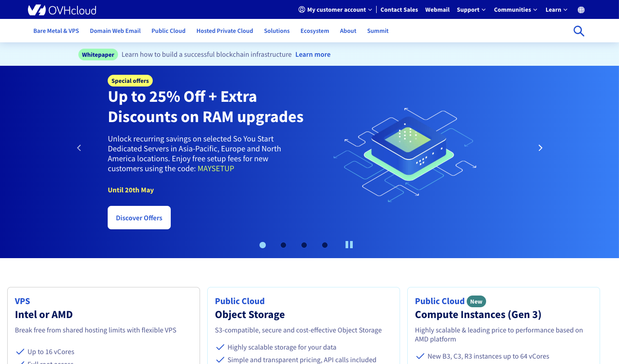Select the second carousel slide dot
619x364 pixels.
tap(283, 245)
